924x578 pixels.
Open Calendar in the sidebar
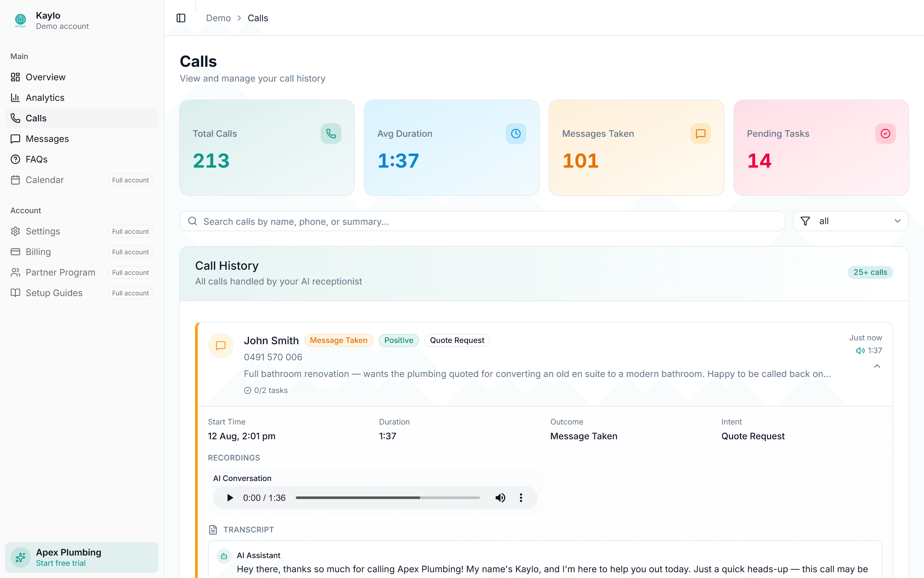pos(82,180)
